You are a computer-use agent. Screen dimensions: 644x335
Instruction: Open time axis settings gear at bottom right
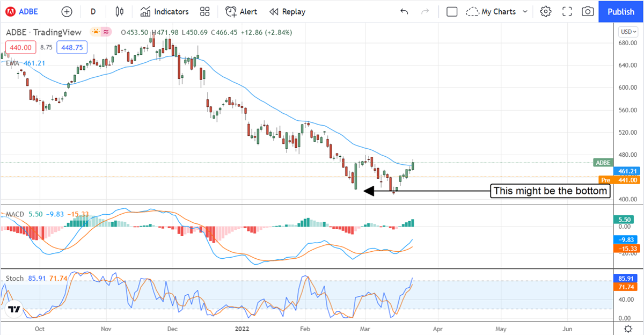pyautogui.click(x=627, y=328)
